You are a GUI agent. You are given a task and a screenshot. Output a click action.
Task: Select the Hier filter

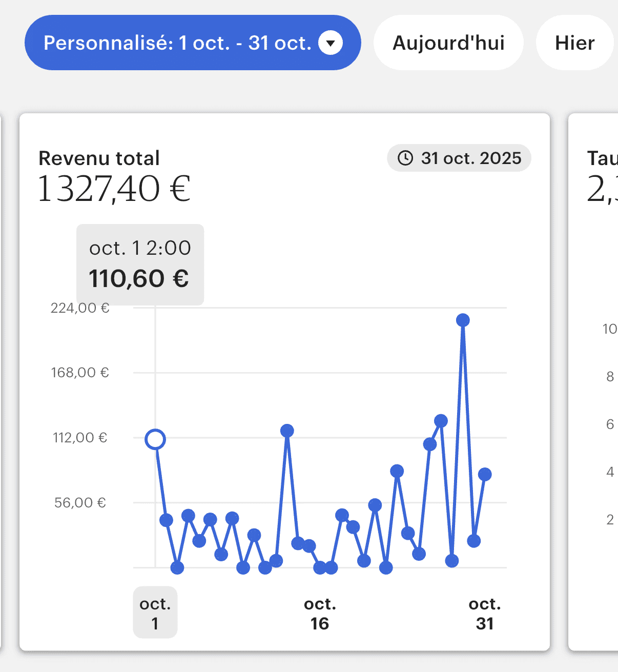575,43
